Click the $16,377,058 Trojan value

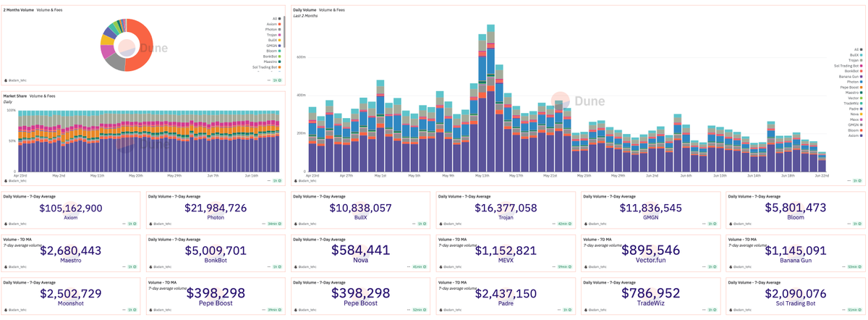[506, 209]
